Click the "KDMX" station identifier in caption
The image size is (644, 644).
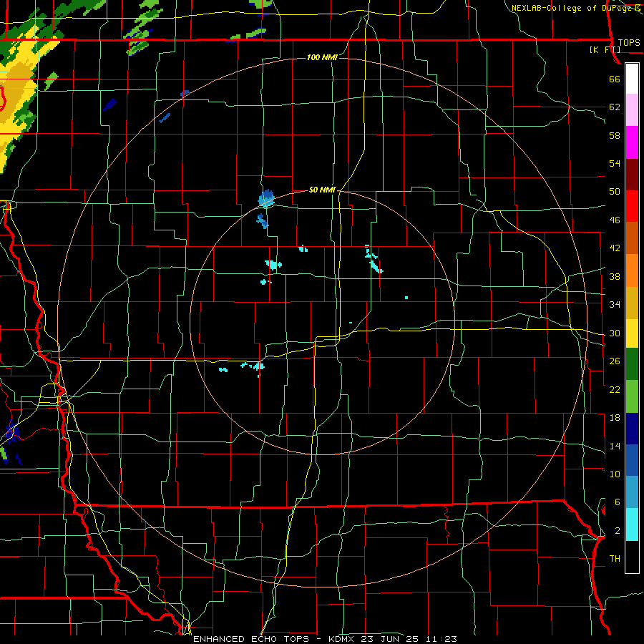coord(343,639)
